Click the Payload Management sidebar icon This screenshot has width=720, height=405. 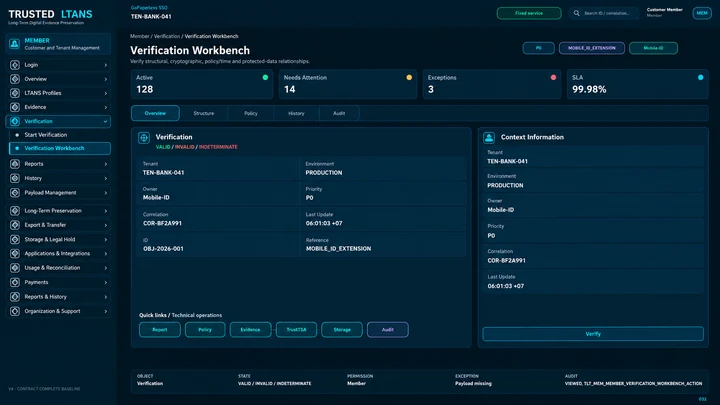(x=15, y=193)
